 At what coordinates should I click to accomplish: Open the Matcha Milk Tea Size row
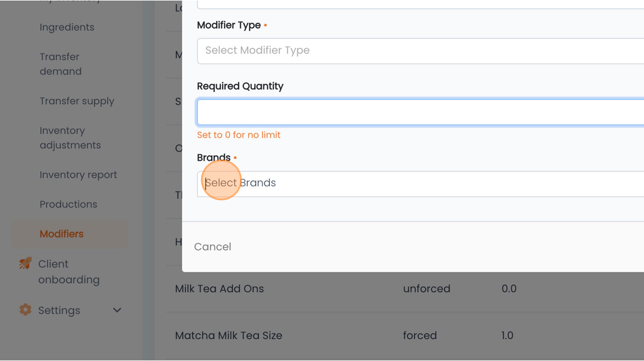tap(405, 336)
